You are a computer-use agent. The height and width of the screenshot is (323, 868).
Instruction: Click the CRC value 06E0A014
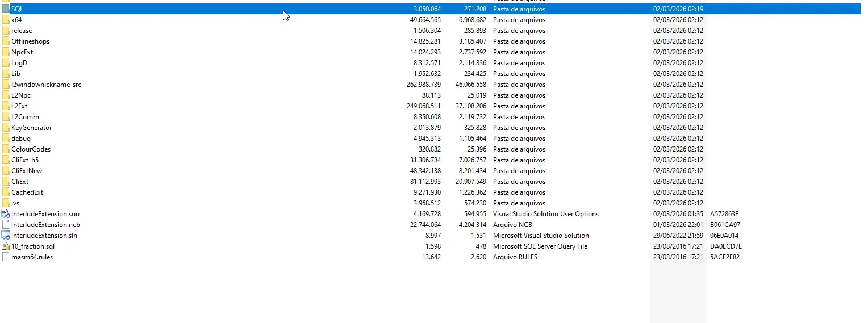pos(724,236)
